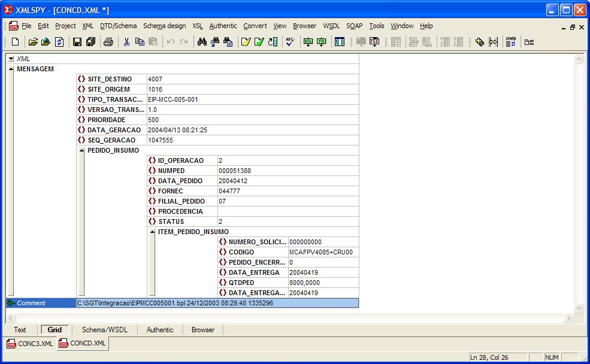Check well-formedness with the yellow checkmark icon

(246, 42)
